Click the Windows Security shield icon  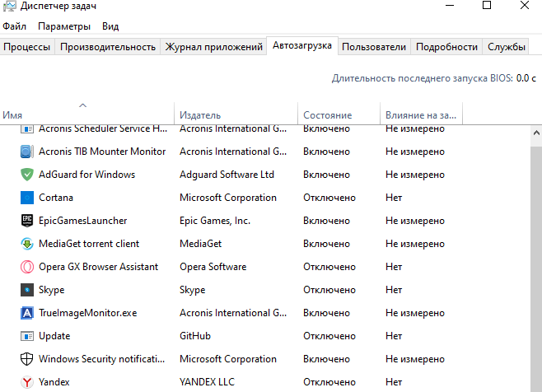(x=27, y=359)
